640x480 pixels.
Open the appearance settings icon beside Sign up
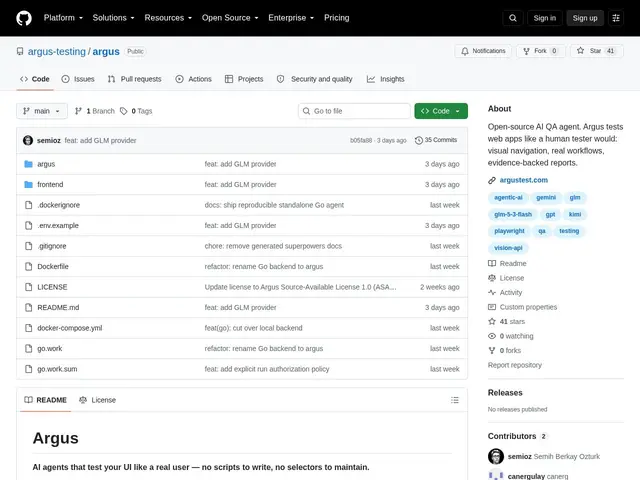click(x=616, y=18)
